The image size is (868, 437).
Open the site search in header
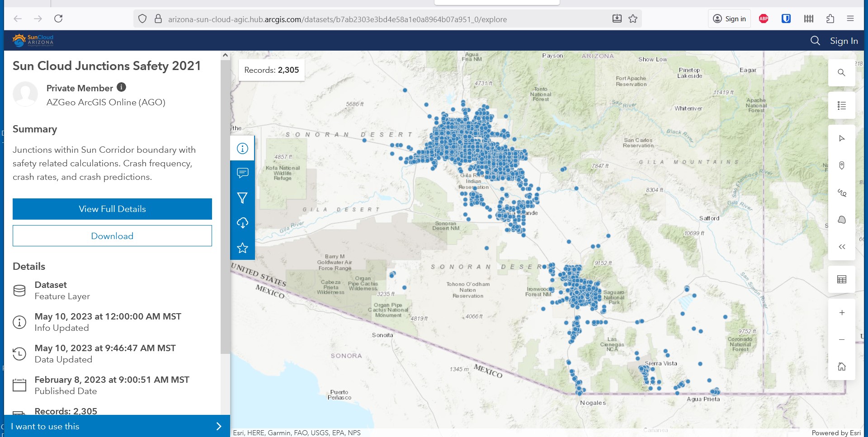[x=815, y=41]
